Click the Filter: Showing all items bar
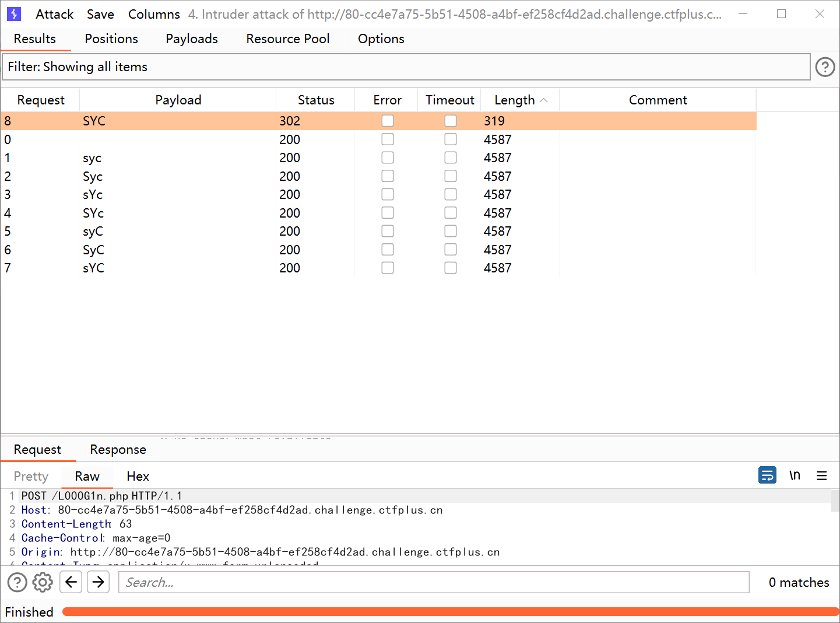The image size is (840, 623). point(406,67)
